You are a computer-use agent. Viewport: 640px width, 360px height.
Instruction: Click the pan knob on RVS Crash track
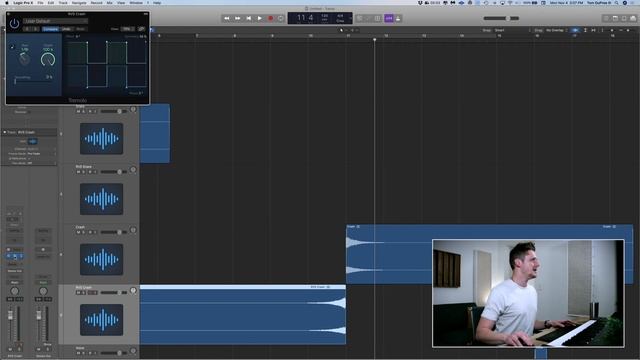[x=133, y=291]
